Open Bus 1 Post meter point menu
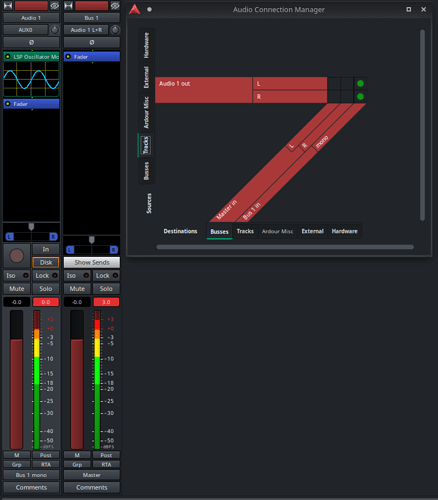 106,455
